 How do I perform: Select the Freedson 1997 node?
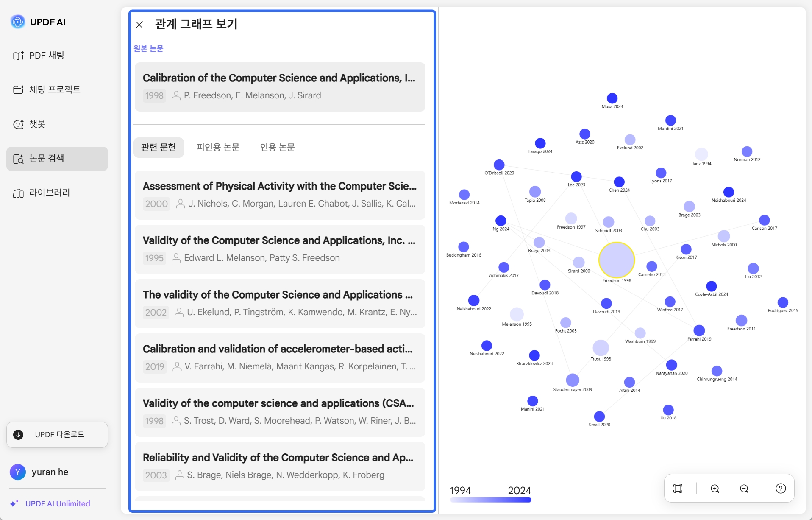[x=571, y=218]
